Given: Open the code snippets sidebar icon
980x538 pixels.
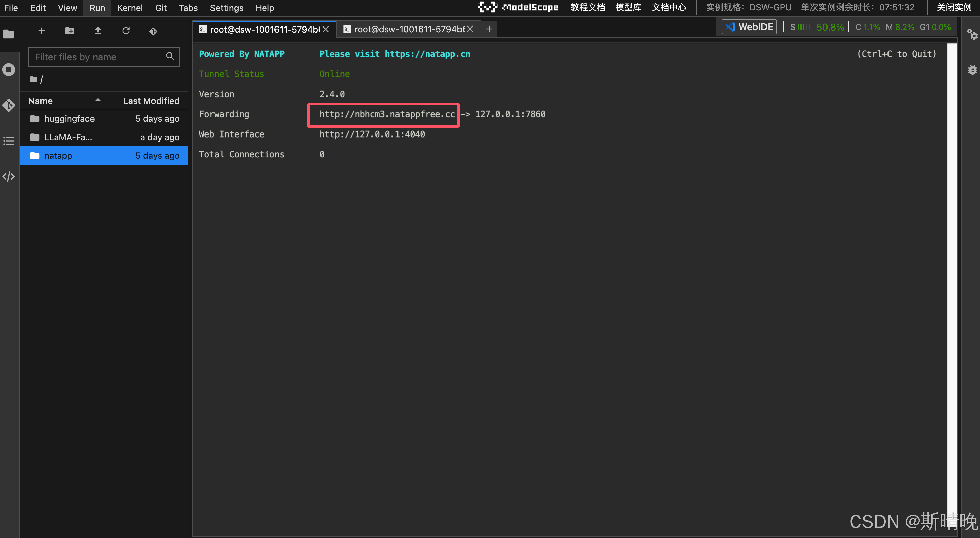Looking at the screenshot, I should pyautogui.click(x=9, y=177).
